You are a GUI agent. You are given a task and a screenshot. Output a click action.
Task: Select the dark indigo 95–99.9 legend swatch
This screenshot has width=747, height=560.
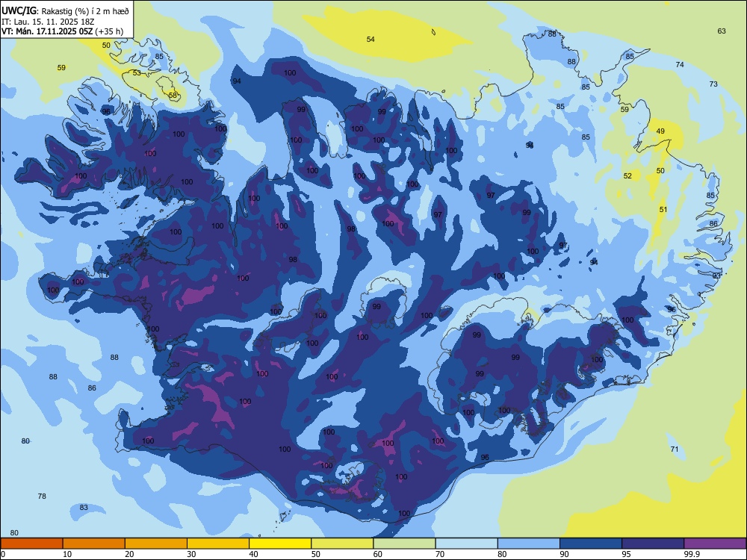pos(653,544)
